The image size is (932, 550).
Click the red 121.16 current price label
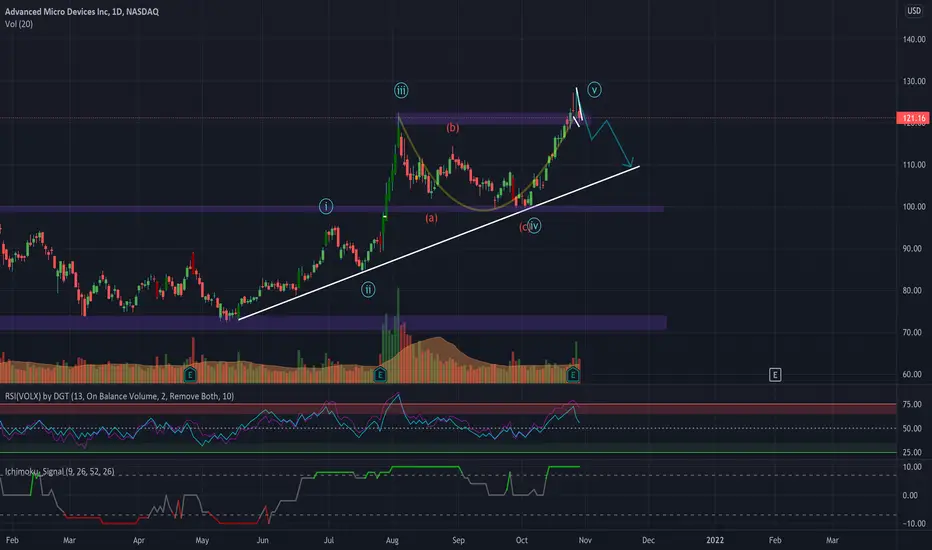pos(913,118)
